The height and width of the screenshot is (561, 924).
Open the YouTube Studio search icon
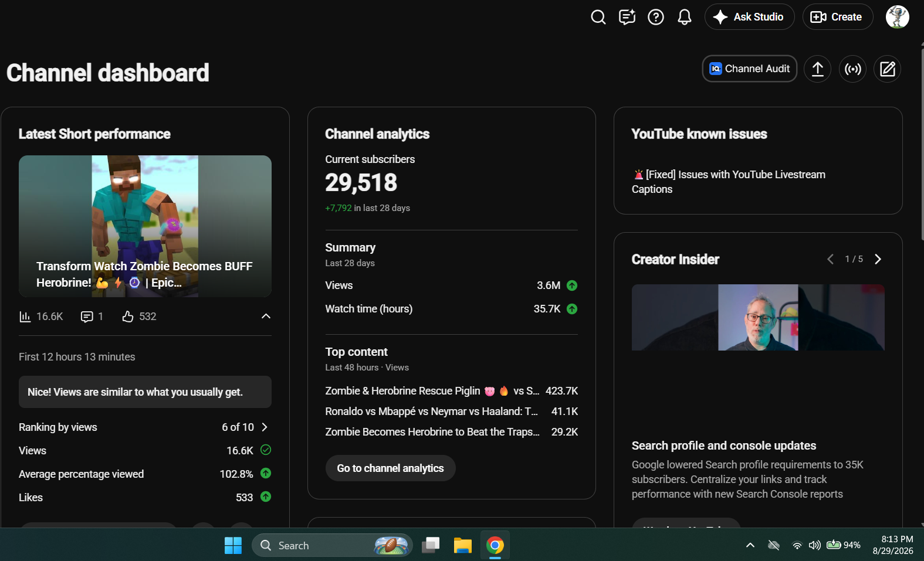click(598, 17)
